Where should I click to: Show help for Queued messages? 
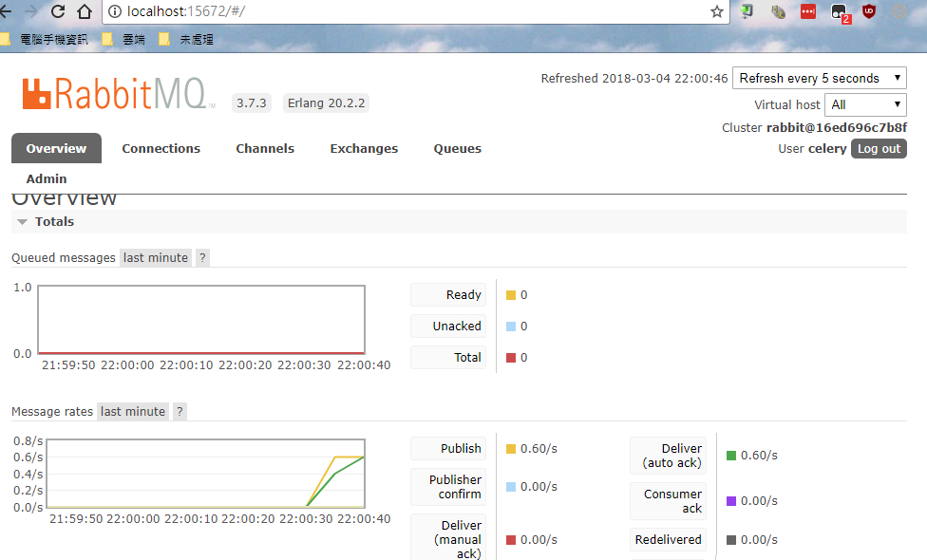tap(202, 257)
